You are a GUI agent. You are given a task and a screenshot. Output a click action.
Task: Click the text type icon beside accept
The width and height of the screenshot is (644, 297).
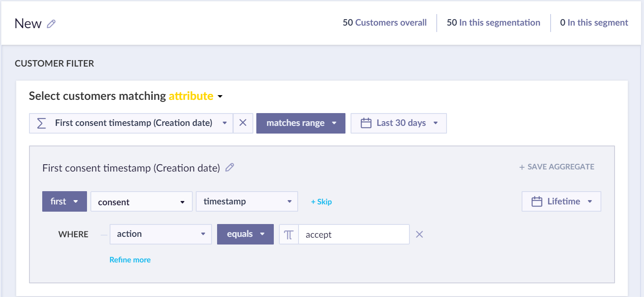[289, 234]
